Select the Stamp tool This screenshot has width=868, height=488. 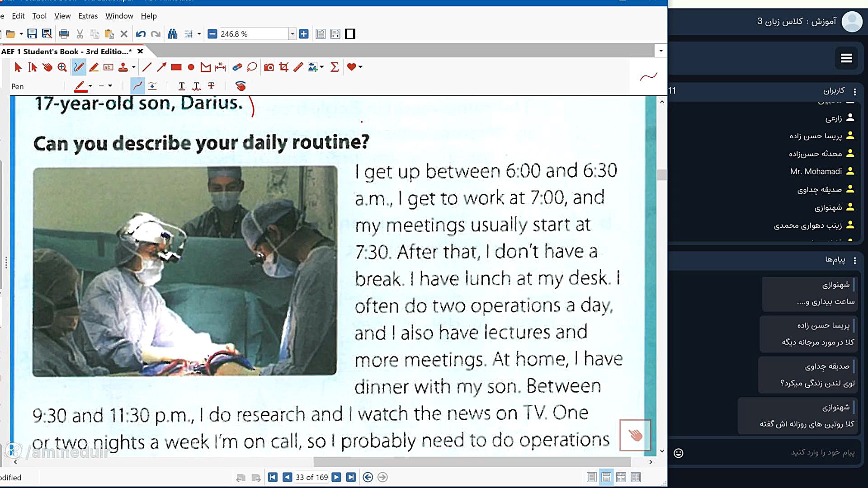(123, 67)
